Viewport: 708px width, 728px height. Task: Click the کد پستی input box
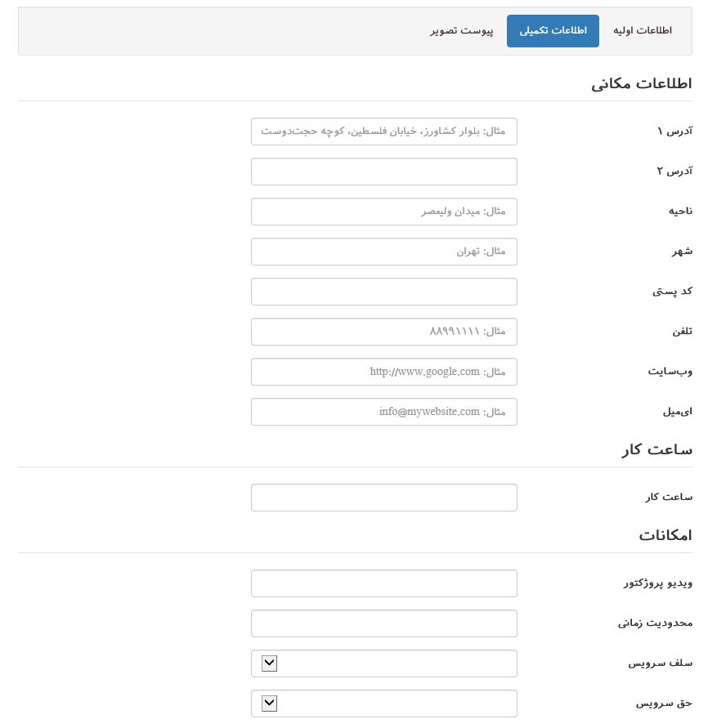pos(384,292)
